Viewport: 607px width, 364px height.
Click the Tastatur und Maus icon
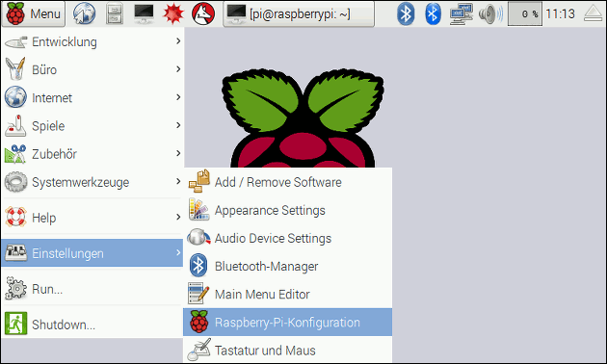199,350
